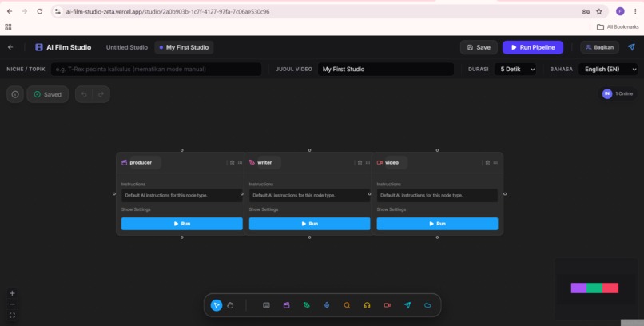Focus the Niche / Topik input field
Viewport: 644px width, 326px height.
(x=156, y=69)
